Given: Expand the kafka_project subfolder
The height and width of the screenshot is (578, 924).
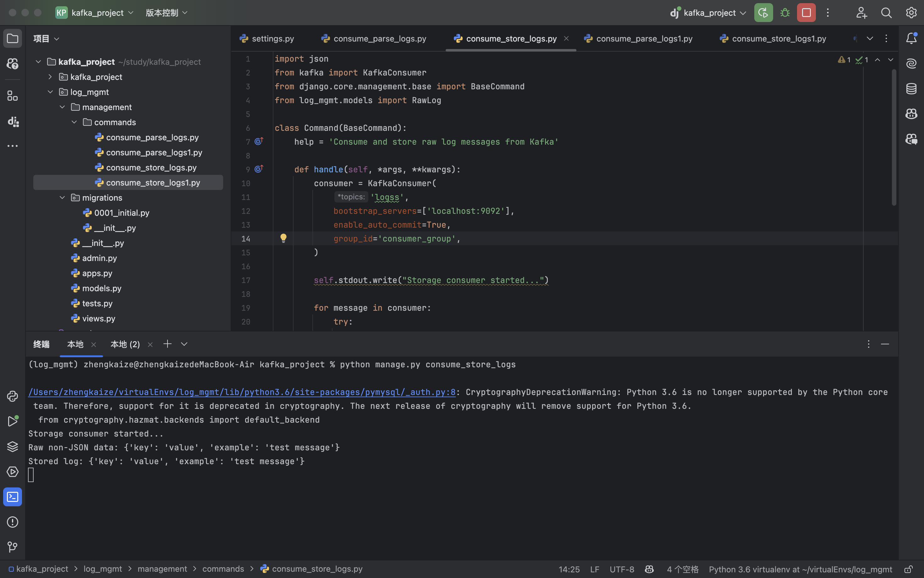Looking at the screenshot, I should point(50,77).
